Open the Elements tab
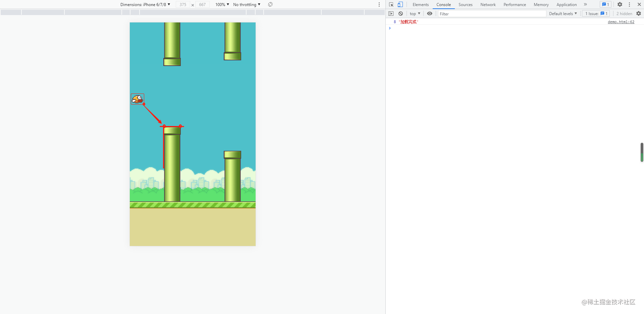This screenshot has height=314, width=644. pos(421,5)
